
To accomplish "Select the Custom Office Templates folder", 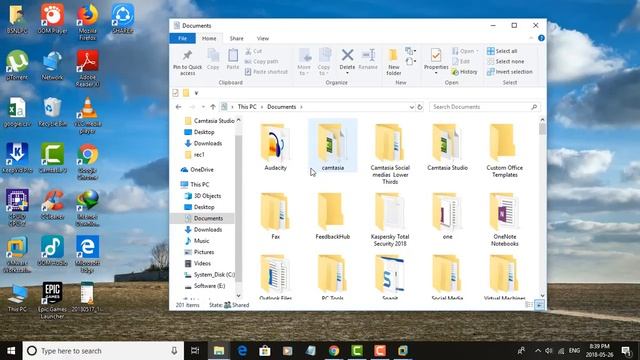I will 504,150.
